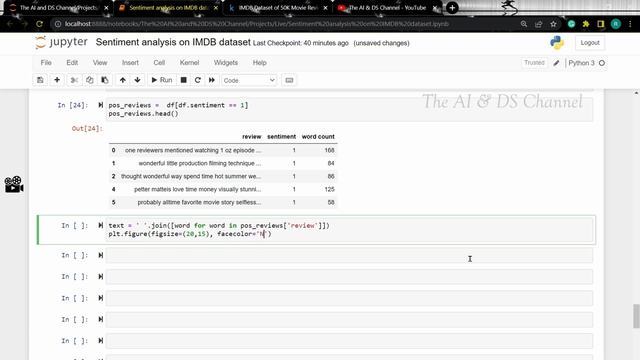Viewport: 640px width, 360px height.
Task: Open the Kernel menu
Action: click(189, 63)
